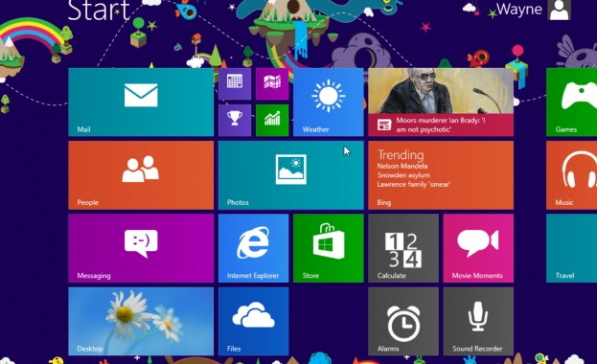Click the Wayne user name

click(519, 10)
